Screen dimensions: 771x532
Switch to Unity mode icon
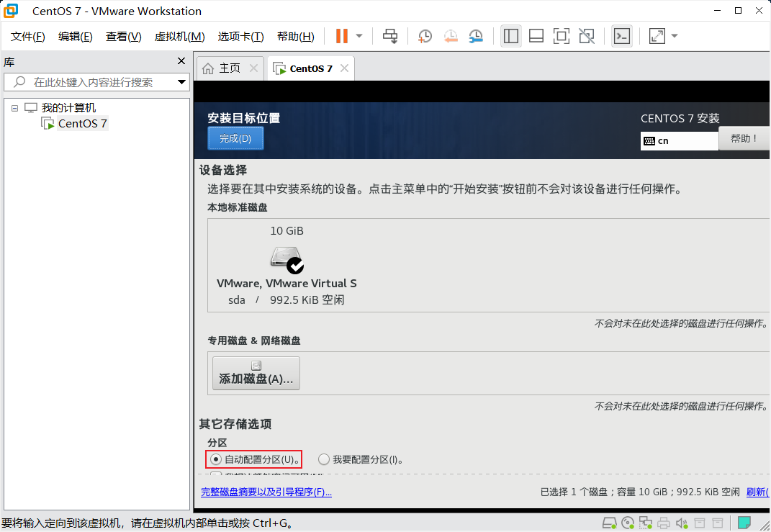click(587, 36)
